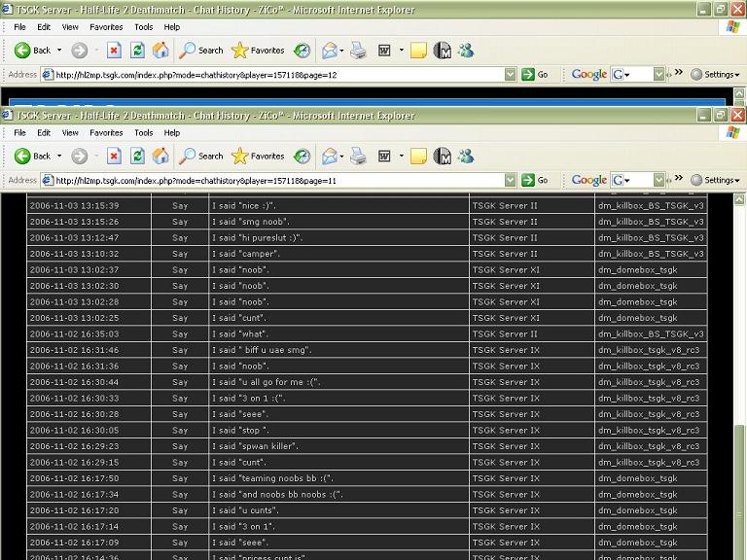Screen dimensions: 747x560
Task: Open Settings dropdown in back page=12 window
Action: coord(716,74)
